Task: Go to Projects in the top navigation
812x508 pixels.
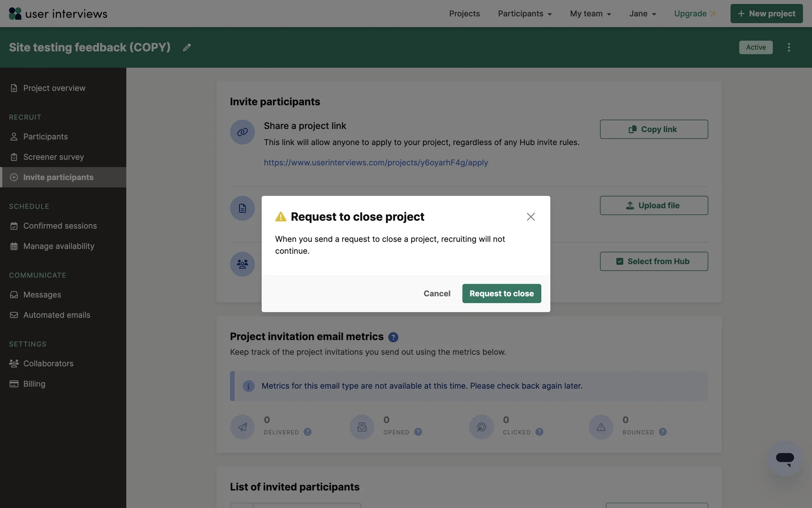Action: [x=464, y=14]
